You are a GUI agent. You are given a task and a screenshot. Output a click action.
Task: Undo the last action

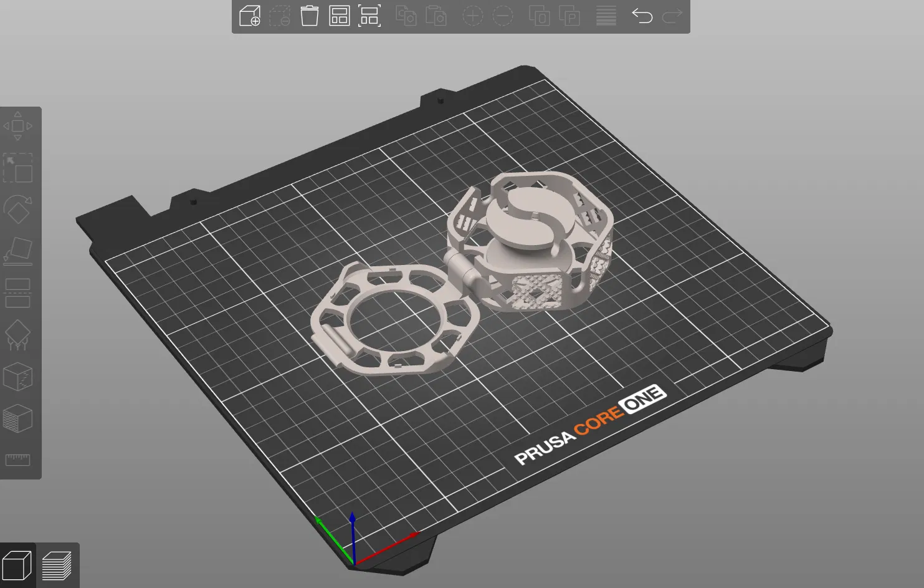[642, 16]
